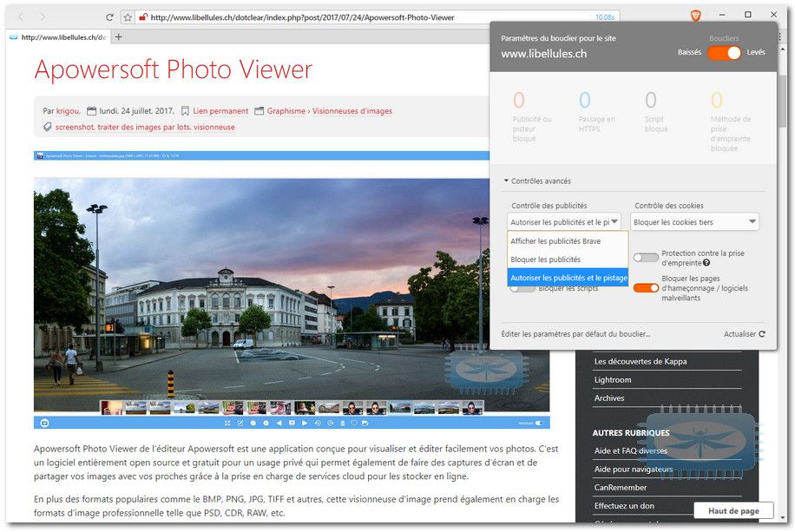Disable the phishing and malware blocking toggle
Screen dimensions: 795x532
646,288
